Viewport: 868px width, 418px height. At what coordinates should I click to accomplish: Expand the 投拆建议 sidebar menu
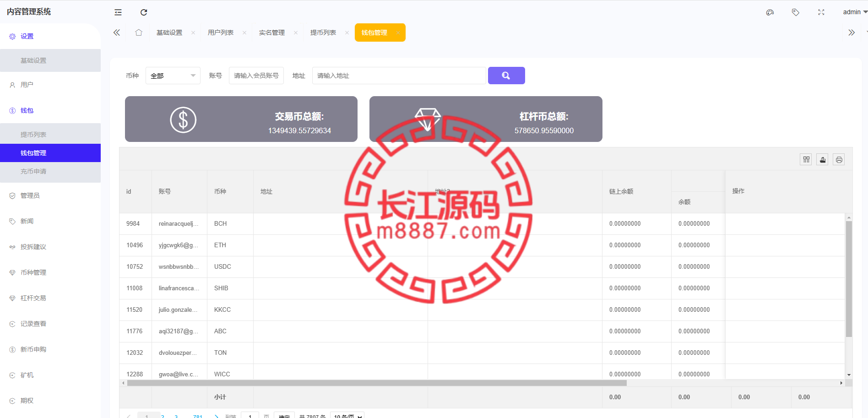tap(50, 247)
